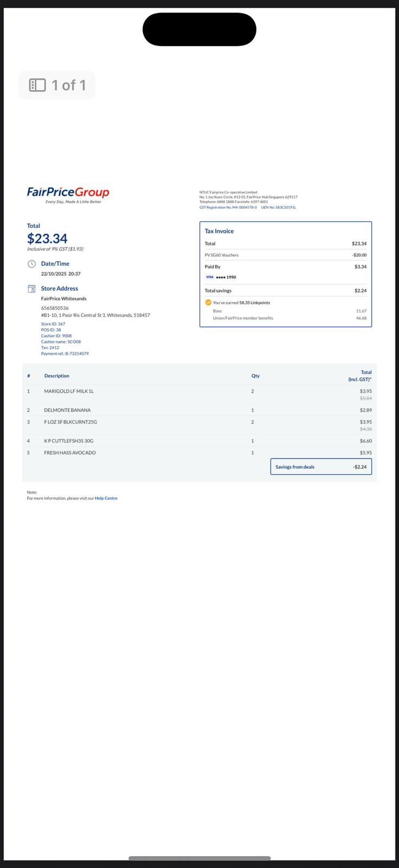Click the 'Tax Invoice' heading

[x=219, y=231]
